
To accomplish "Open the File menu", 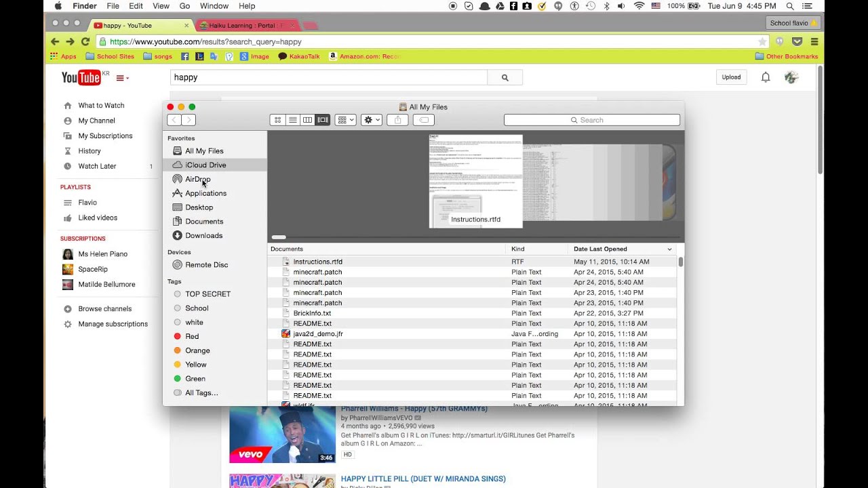I will click(113, 6).
